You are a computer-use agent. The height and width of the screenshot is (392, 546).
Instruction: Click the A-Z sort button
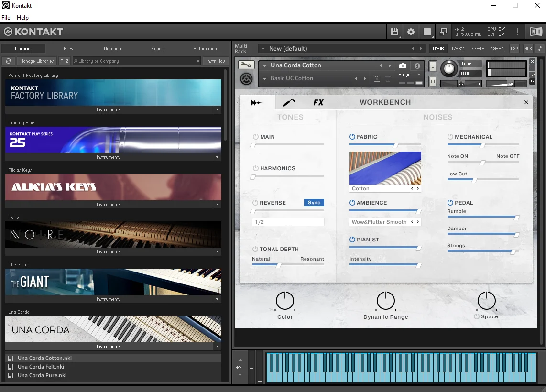pyautogui.click(x=65, y=61)
